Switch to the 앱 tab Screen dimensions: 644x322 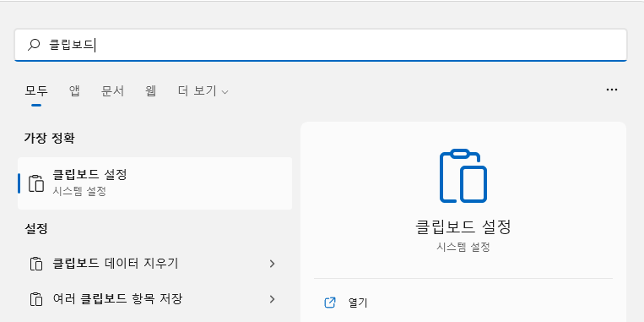(x=74, y=91)
